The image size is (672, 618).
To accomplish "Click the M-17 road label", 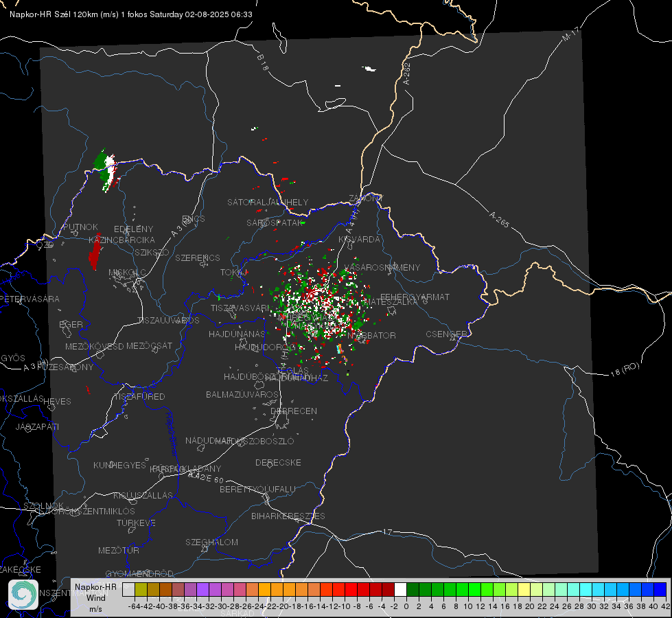I will [x=570, y=34].
